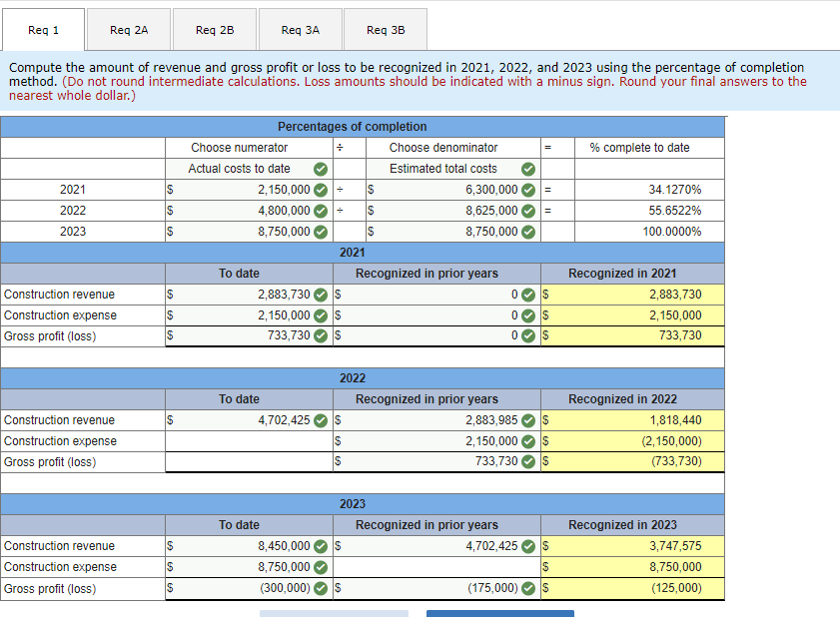Edit the 2021 actual costs field 2,150,000

[x=249, y=190]
